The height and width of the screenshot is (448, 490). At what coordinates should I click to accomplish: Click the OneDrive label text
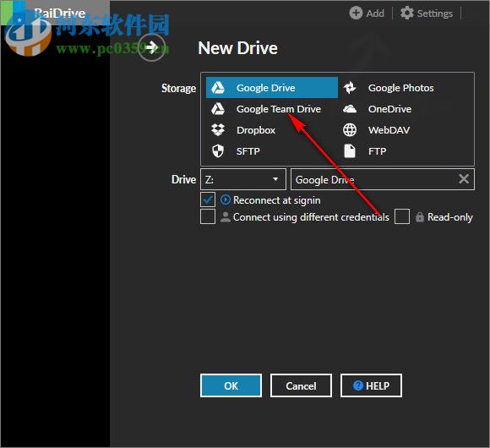(x=389, y=109)
